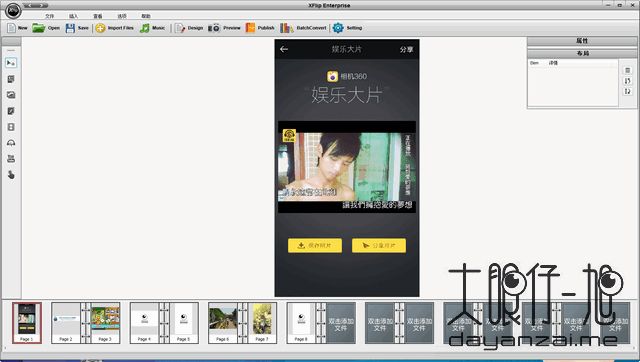Click the 相机360 camera app icon in preview
The width and height of the screenshot is (640, 362).
click(x=332, y=76)
